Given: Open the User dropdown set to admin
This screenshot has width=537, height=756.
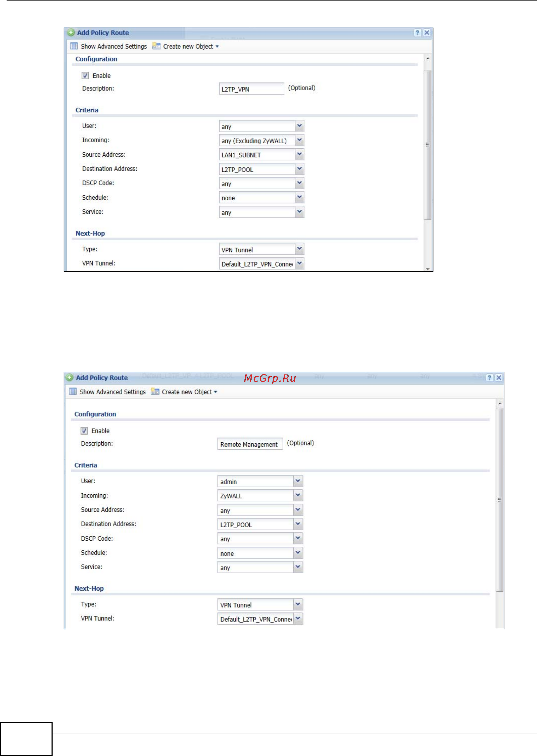Looking at the screenshot, I should 298,481.
